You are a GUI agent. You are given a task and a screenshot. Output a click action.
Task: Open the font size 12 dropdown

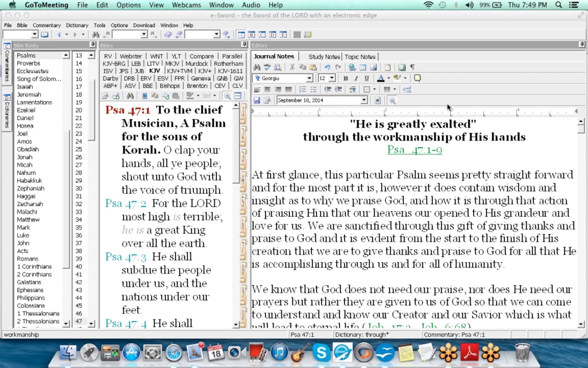[332, 78]
